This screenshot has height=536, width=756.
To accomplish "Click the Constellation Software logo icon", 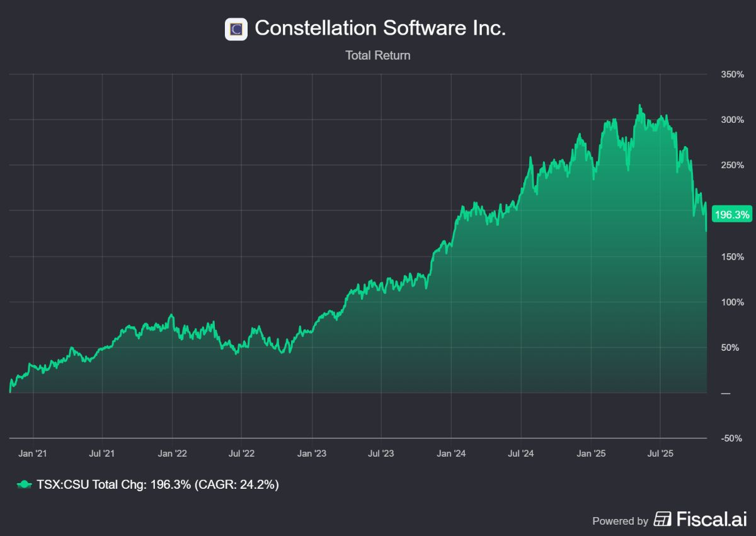I will pyautogui.click(x=236, y=29).
